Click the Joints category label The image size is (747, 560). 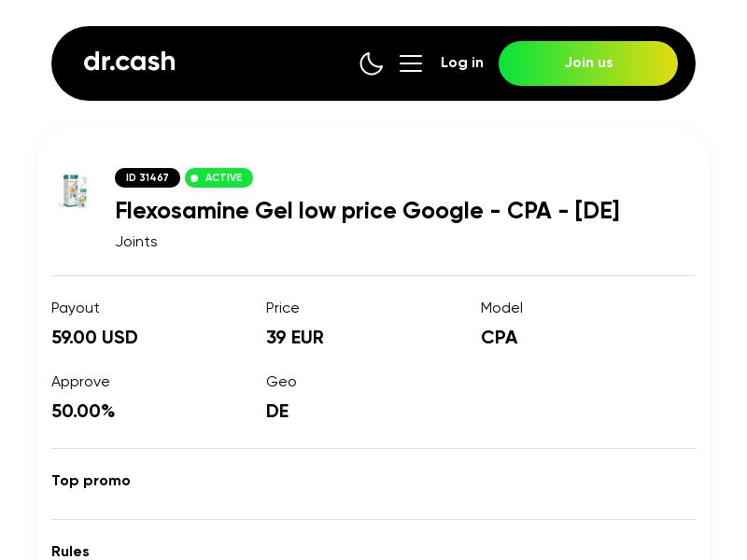pos(136,241)
